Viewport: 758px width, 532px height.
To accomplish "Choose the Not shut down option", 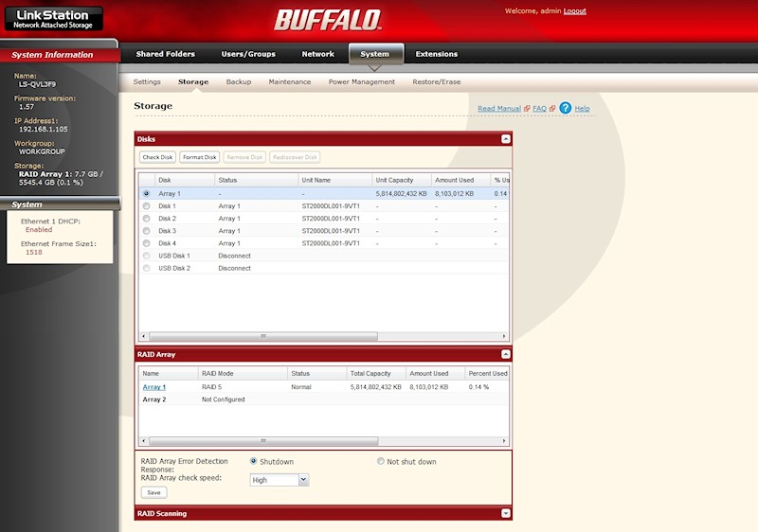I will [381, 462].
